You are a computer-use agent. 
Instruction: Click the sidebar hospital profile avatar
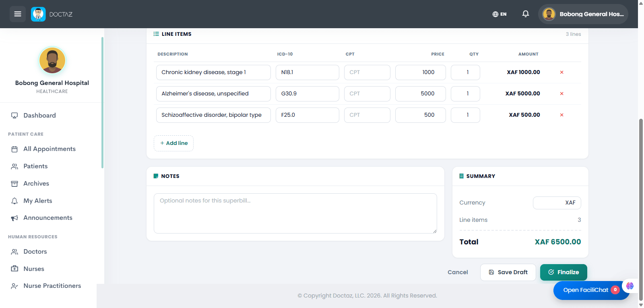tap(52, 60)
